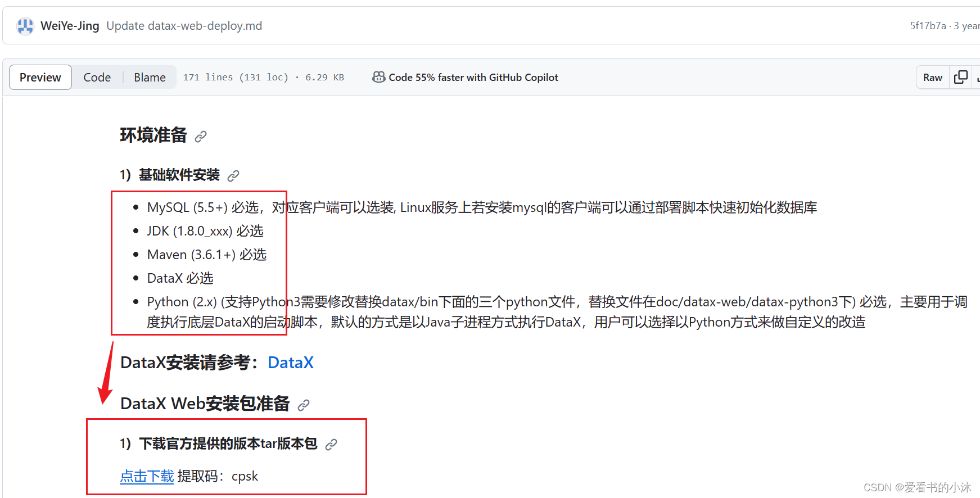The image size is (980, 498).
Task: Click anchor icon beside DataX Web安装包准备 heading
Action: point(304,405)
